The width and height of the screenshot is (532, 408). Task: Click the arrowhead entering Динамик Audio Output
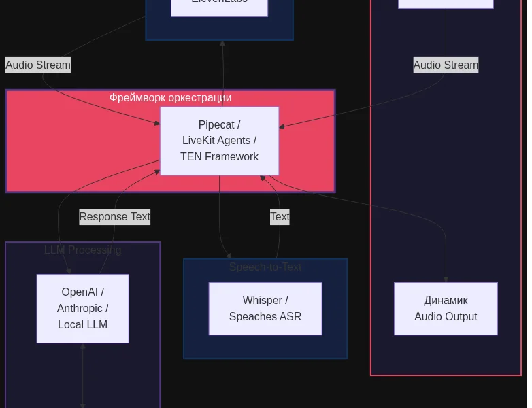[446, 279]
